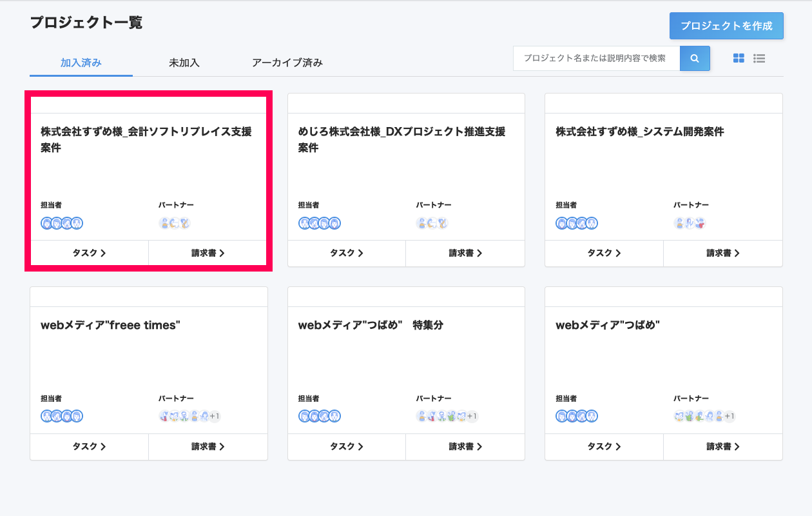Click first 担当者 avatar on つばめ 特集分 card
This screenshot has width=812, height=516.
click(x=305, y=416)
